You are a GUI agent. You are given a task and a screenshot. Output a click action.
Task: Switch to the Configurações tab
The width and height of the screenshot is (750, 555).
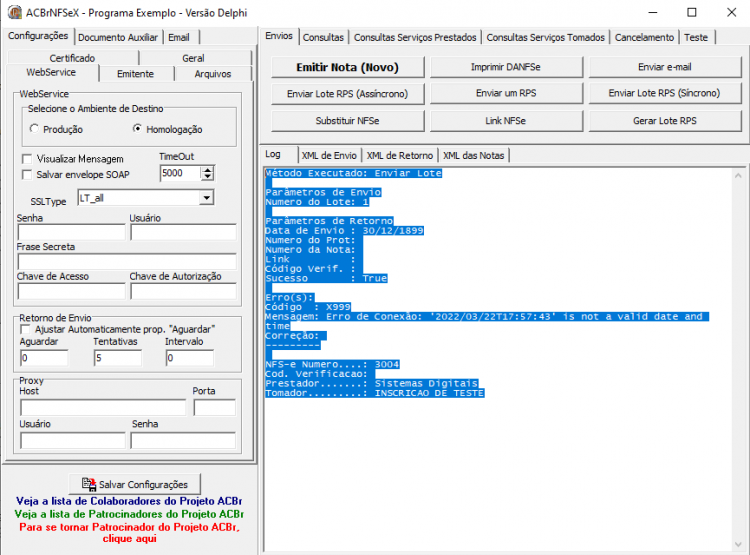point(38,36)
